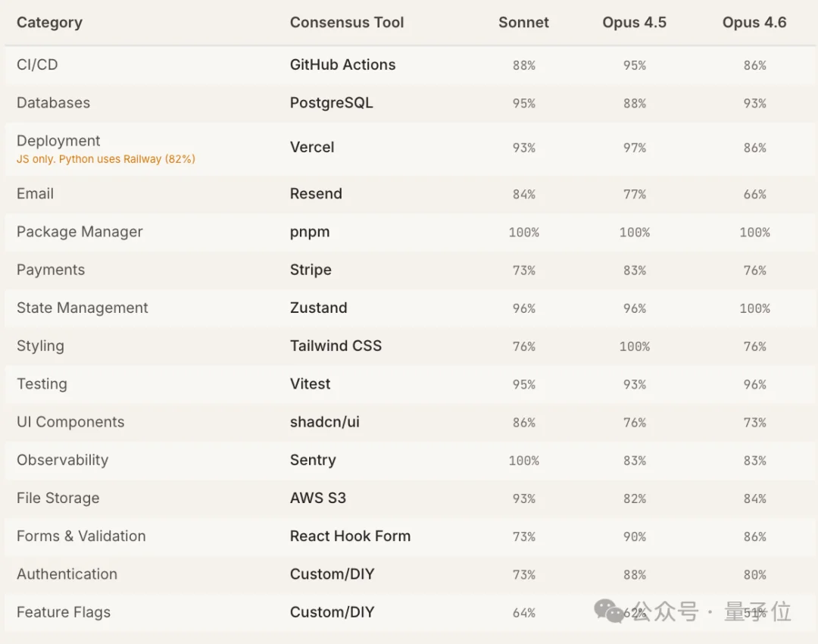Click Custom/DIY in the Authentication row
Image resolution: width=818 pixels, height=644 pixels.
point(332,574)
